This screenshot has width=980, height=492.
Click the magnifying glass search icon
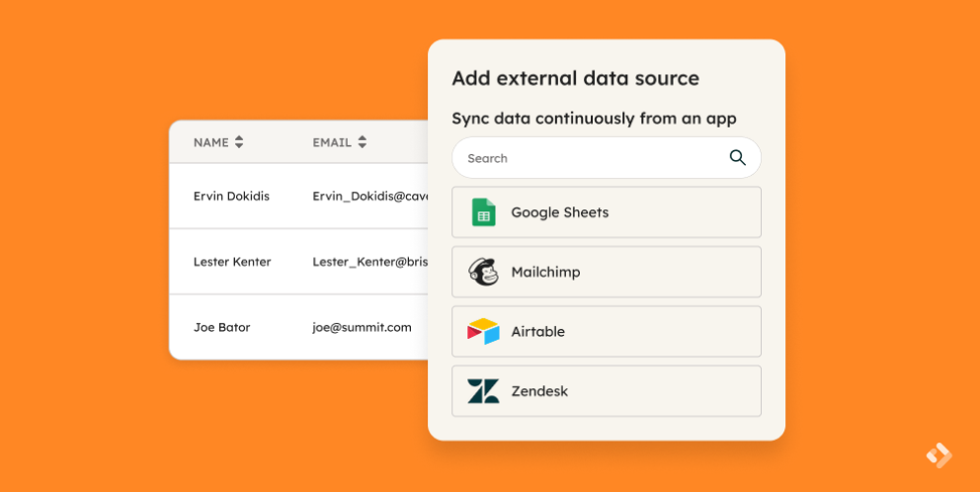737,158
